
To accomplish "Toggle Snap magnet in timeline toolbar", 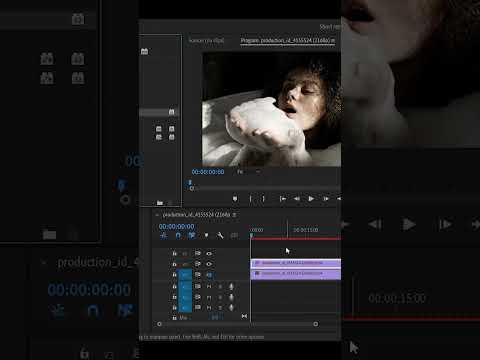I will [178, 235].
